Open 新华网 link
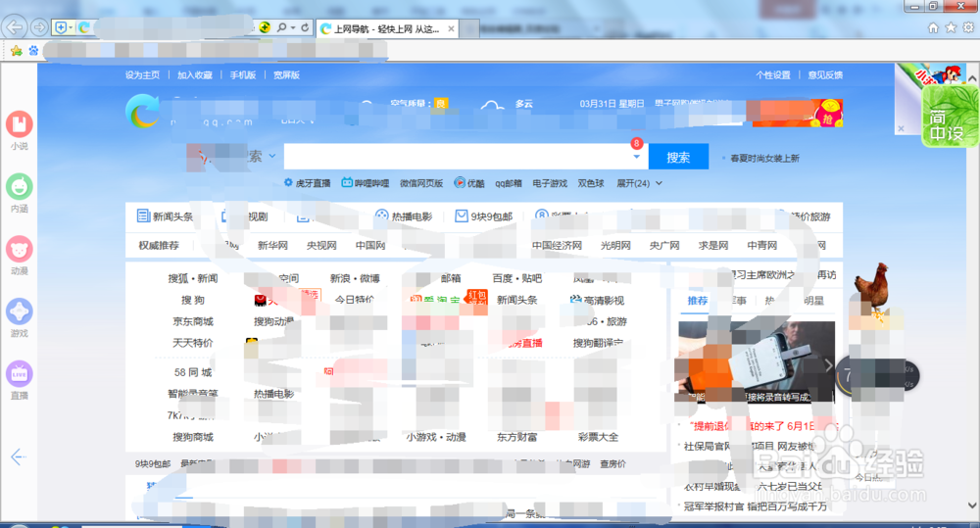980x528 pixels. coord(272,246)
